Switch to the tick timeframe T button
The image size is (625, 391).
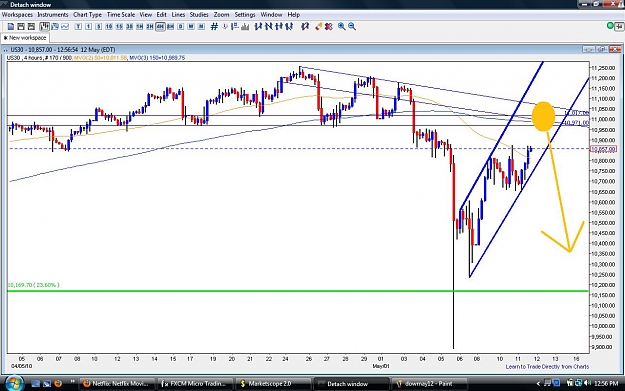pos(78,27)
